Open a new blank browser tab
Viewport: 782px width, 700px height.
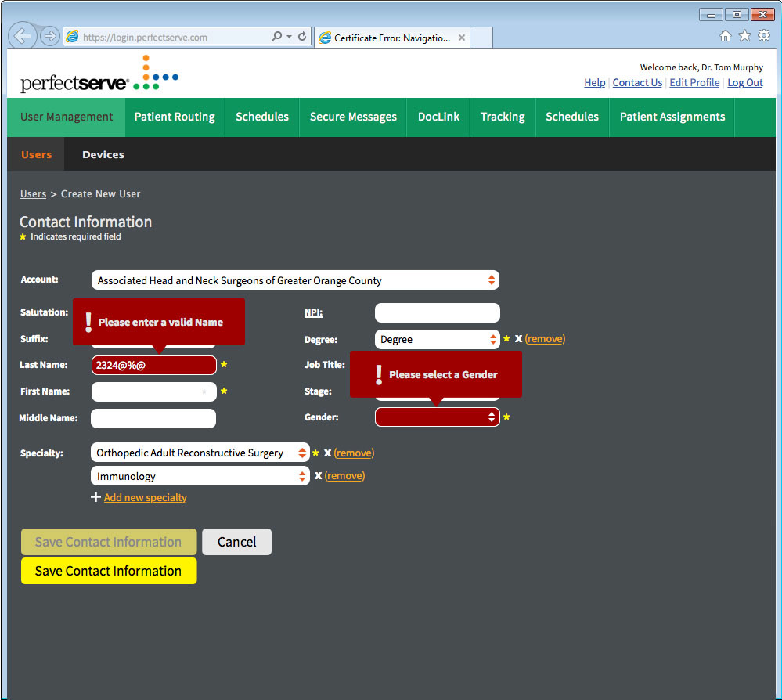coord(481,38)
